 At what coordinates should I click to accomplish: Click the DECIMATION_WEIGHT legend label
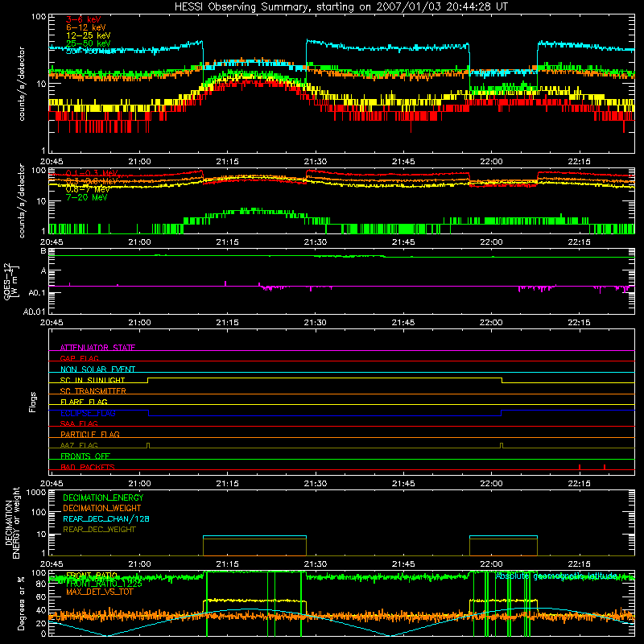102,508
